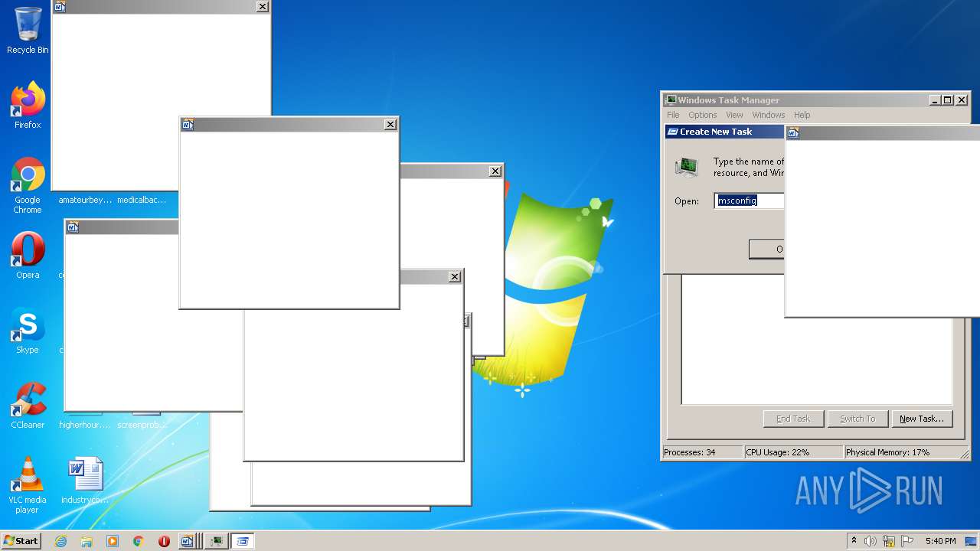
Task: Open the volume control in the tray
Action: point(871,541)
